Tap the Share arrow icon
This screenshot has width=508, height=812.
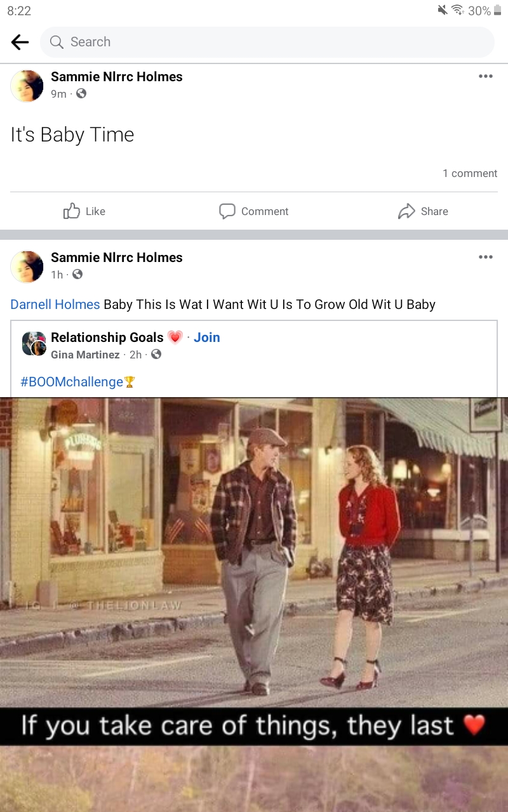coord(406,211)
